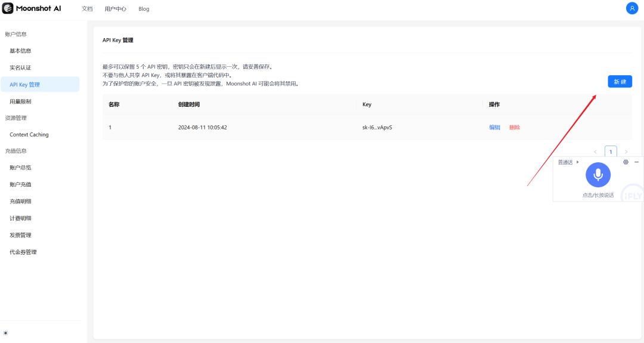644x343 pixels.
Task: Delete the sk-I6...vApvS key
Action: click(x=515, y=127)
